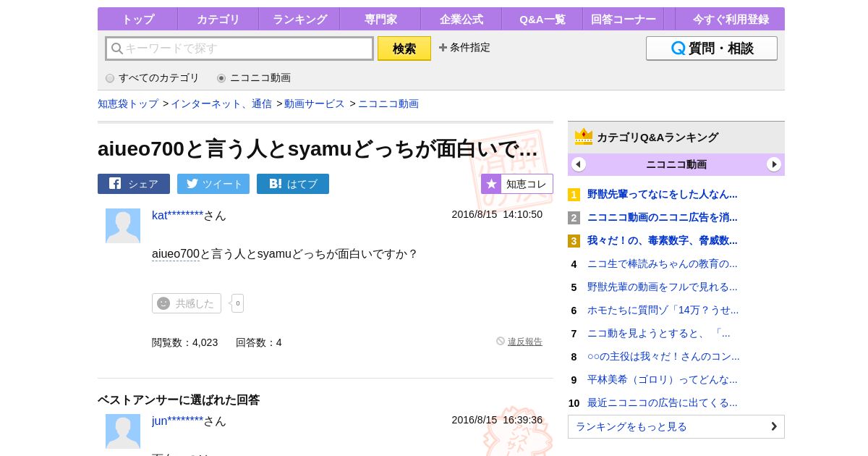Viewport: 868px width, 456px height.
Task: Click the bronze rank 3 badge
Action: pyautogui.click(x=574, y=241)
